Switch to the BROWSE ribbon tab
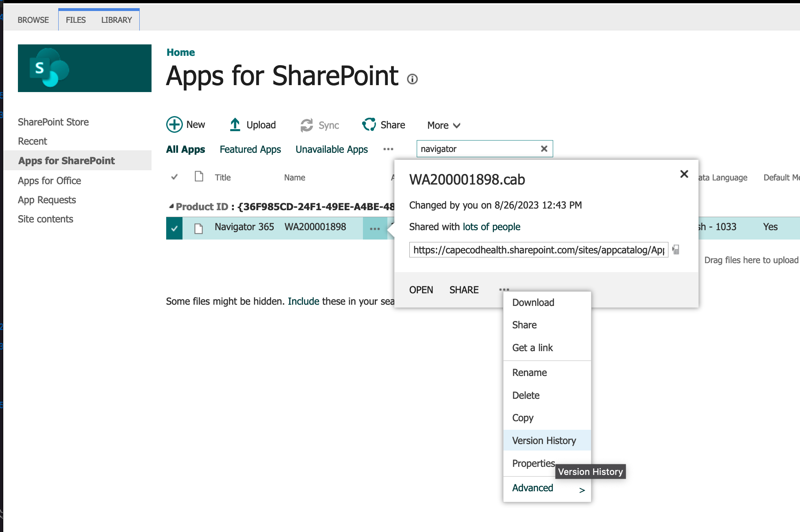 [x=33, y=20]
